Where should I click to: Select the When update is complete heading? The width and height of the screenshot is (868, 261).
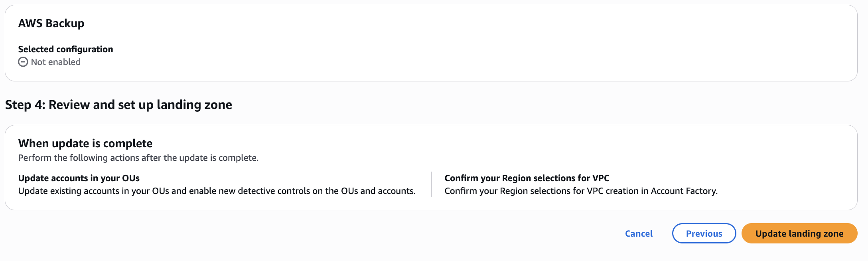85,143
